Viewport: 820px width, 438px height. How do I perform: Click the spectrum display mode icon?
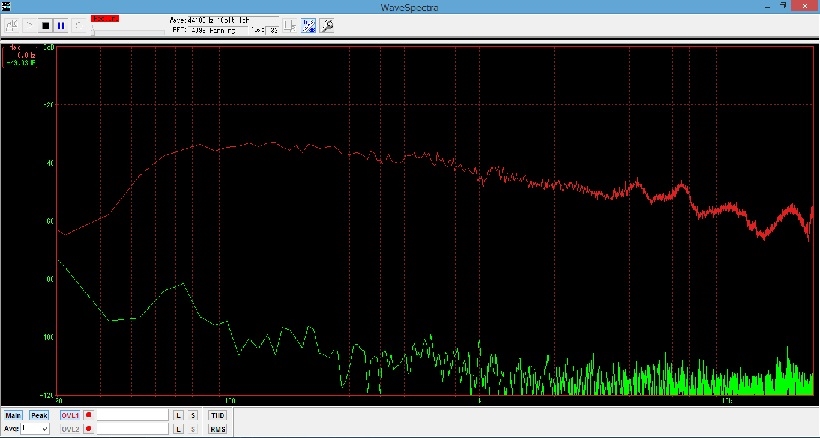click(308, 25)
